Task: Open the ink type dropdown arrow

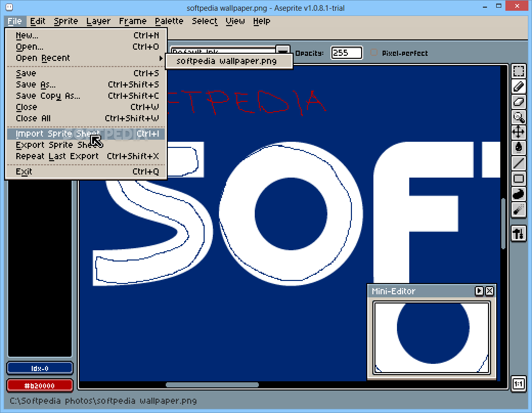Action: [x=282, y=51]
